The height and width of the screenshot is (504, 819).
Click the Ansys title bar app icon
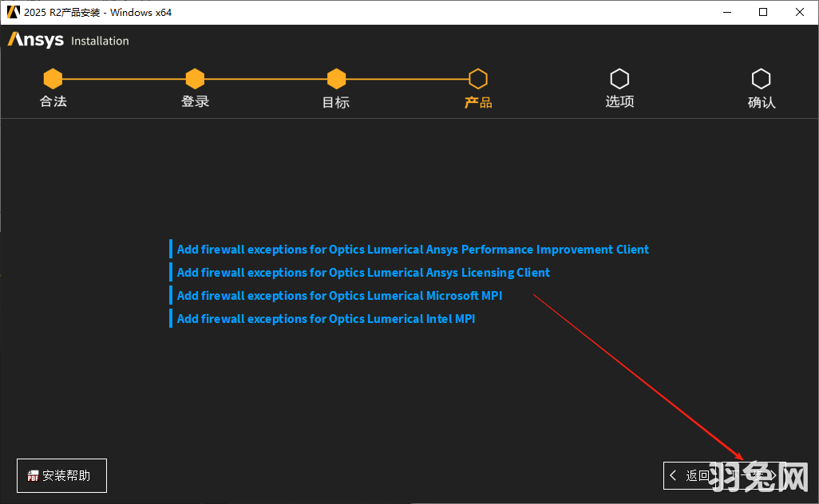13,12
